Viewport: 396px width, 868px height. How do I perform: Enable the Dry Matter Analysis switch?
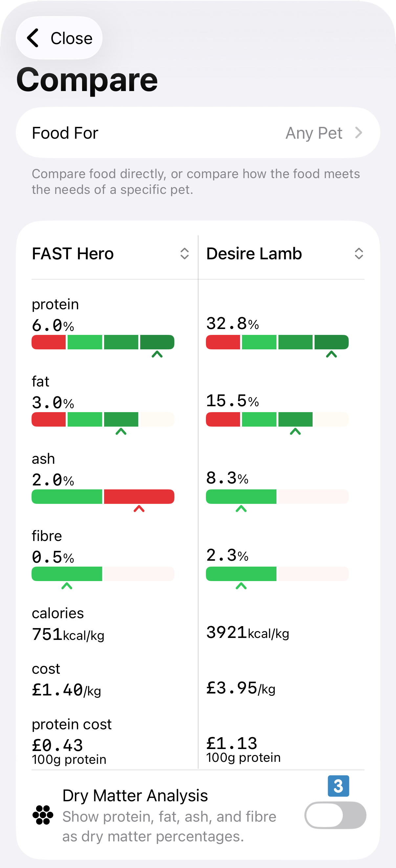335,815
